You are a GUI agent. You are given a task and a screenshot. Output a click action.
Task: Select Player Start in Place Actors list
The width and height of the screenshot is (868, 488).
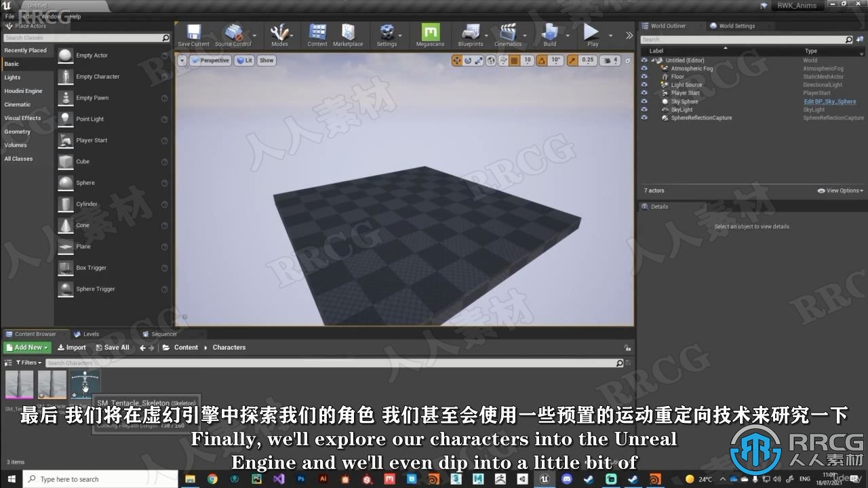112,140
